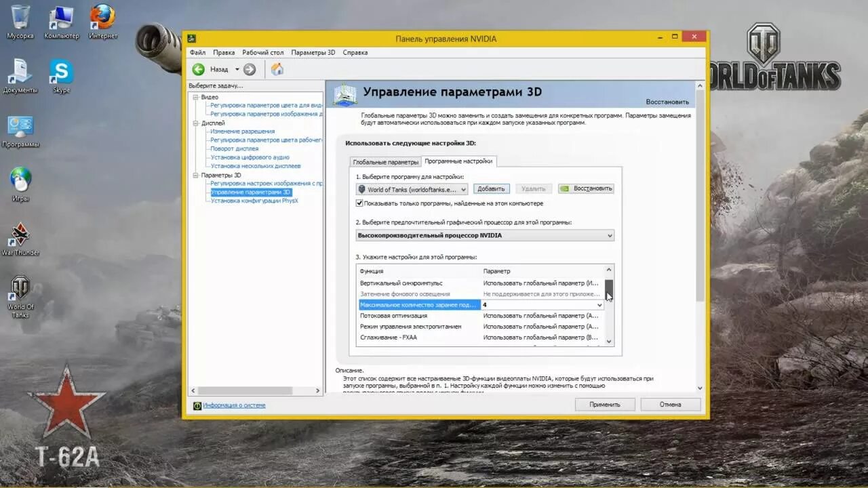
Task: Open the Back button history arrow
Action: tap(237, 69)
